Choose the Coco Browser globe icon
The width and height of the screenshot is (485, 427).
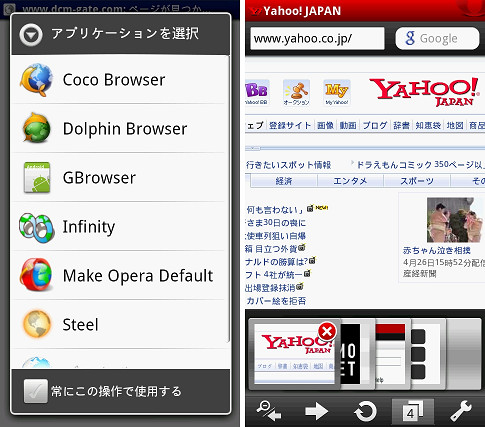click(36, 80)
